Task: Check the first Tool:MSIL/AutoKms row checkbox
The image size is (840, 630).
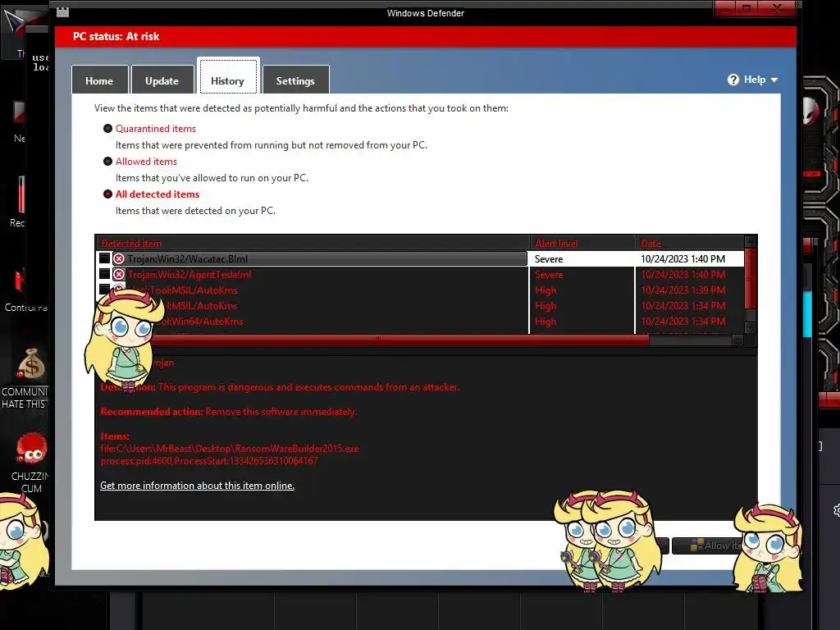Action: [105, 290]
